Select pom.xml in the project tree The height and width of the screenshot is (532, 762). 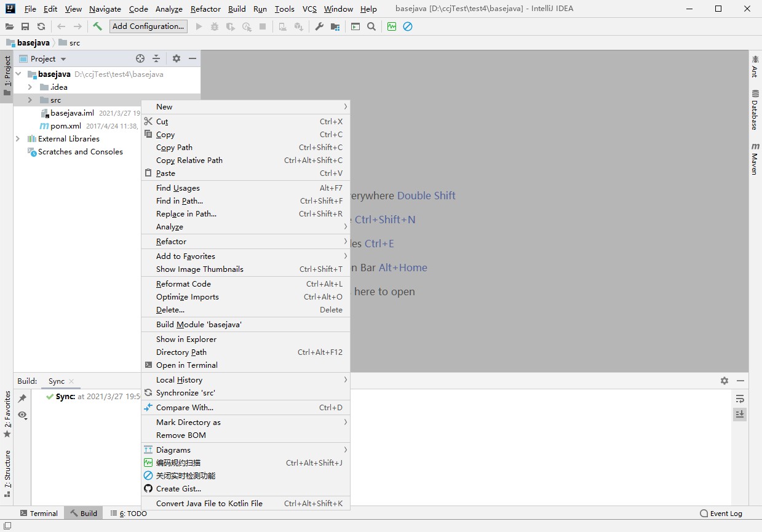(x=65, y=126)
